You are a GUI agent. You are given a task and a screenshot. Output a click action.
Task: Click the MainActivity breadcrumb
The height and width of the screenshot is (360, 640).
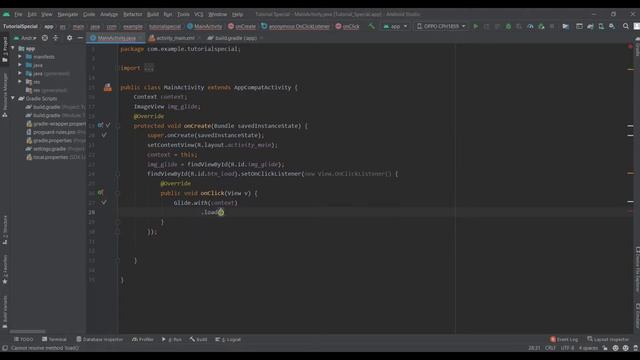click(x=204, y=27)
